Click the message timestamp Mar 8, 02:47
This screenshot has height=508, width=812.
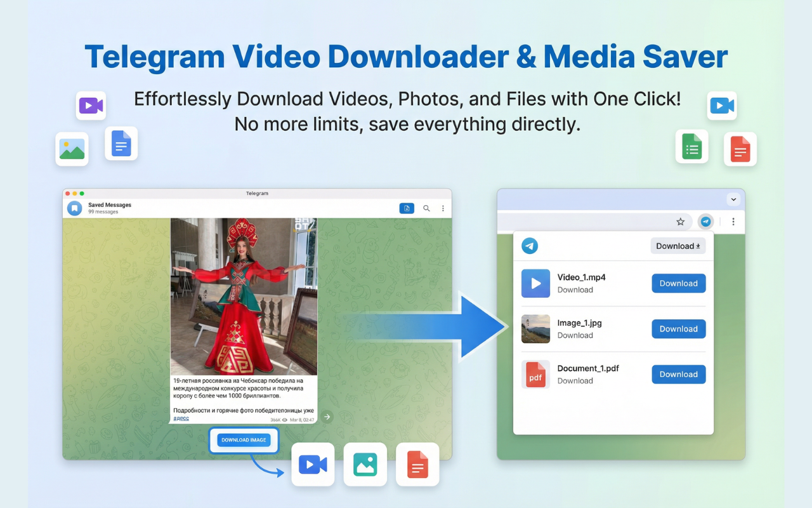(302, 420)
